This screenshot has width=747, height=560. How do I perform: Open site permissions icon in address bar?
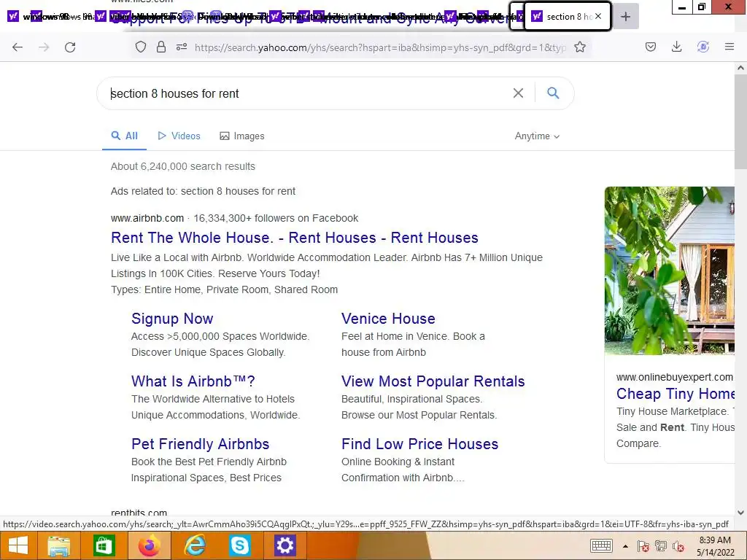pos(182,47)
